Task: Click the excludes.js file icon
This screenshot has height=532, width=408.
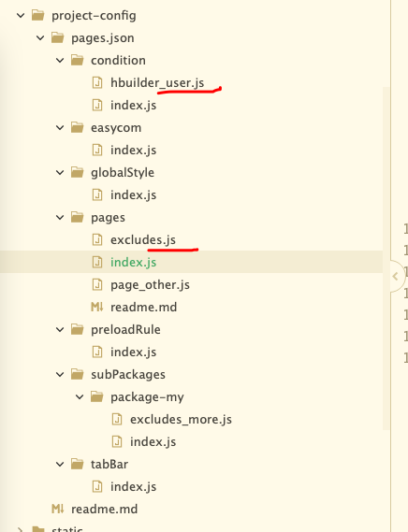Action: coord(97,239)
